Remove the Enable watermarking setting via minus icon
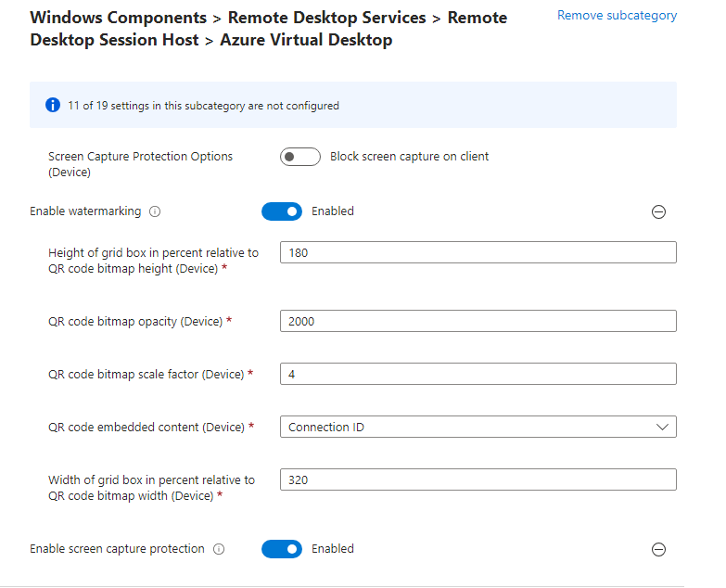This screenshot has width=726, height=588. tap(658, 212)
